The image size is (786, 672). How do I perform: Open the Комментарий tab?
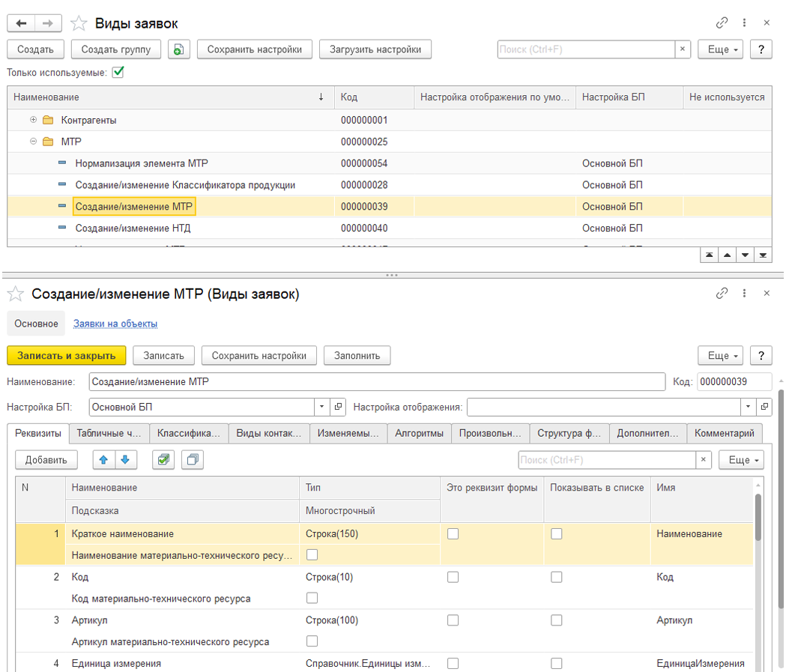[x=724, y=433]
